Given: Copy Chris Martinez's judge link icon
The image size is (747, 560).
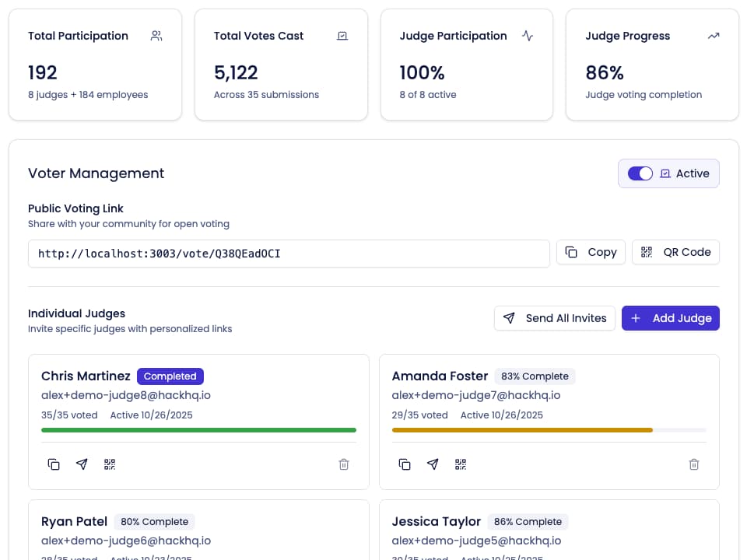Looking at the screenshot, I should 54,464.
